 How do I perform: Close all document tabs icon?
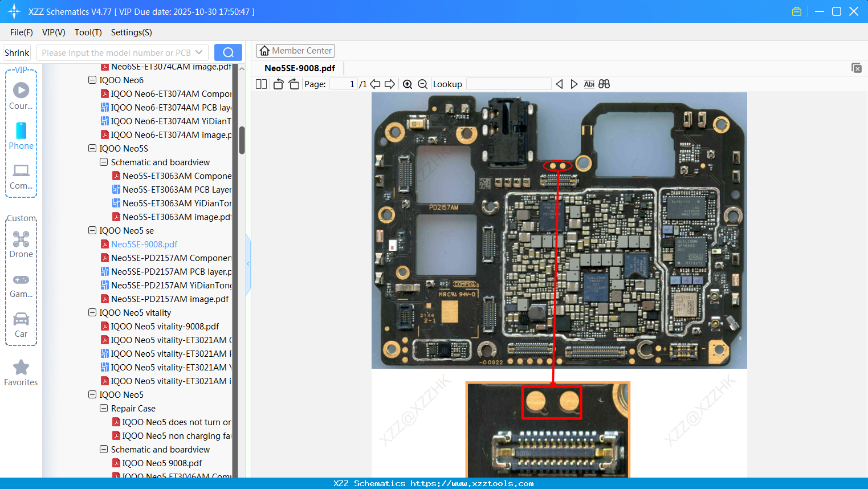(856, 68)
